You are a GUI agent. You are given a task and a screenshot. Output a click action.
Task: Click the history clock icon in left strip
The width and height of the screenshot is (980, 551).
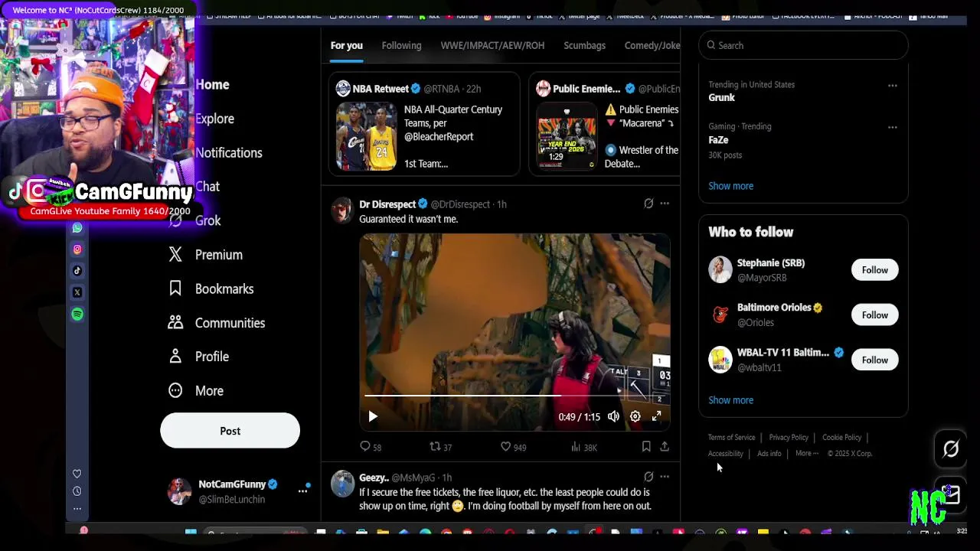[x=77, y=491]
